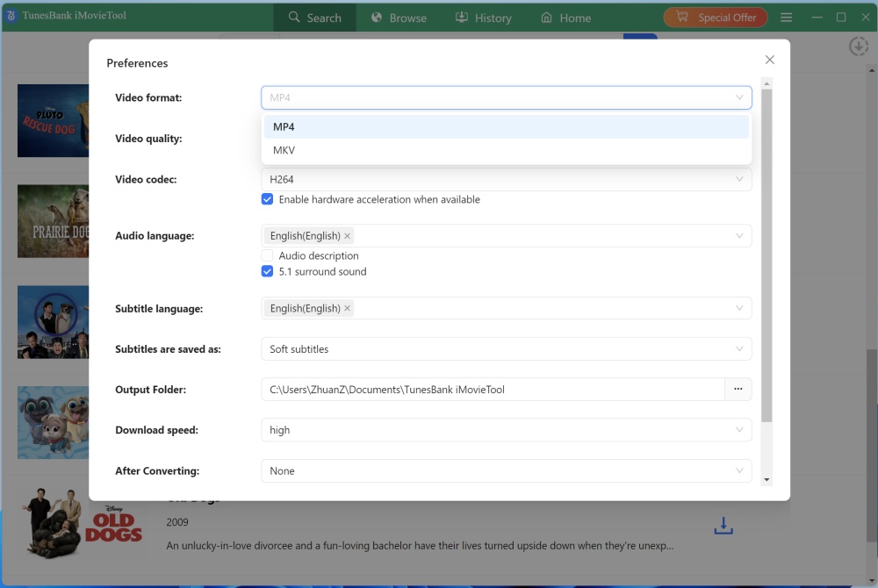Viewport: 878px width, 588px height.
Task: Click the TunesBank app logo icon
Action: (x=11, y=17)
